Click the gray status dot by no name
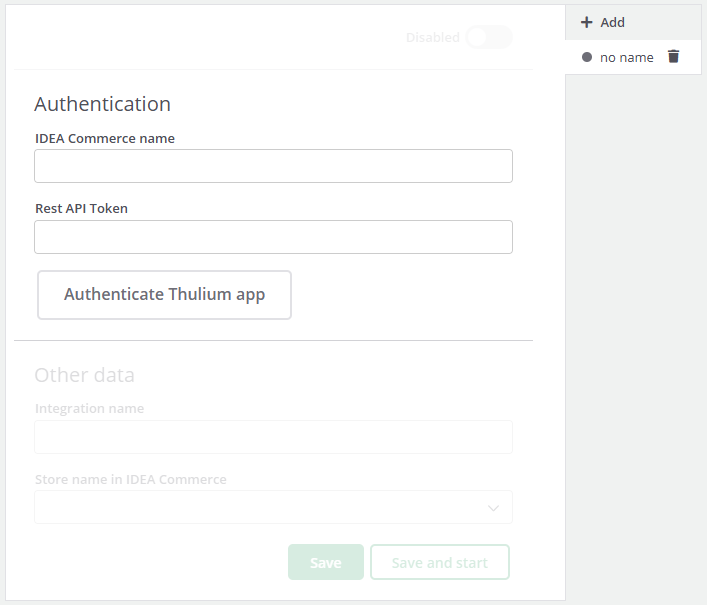The image size is (707, 605). [x=587, y=57]
